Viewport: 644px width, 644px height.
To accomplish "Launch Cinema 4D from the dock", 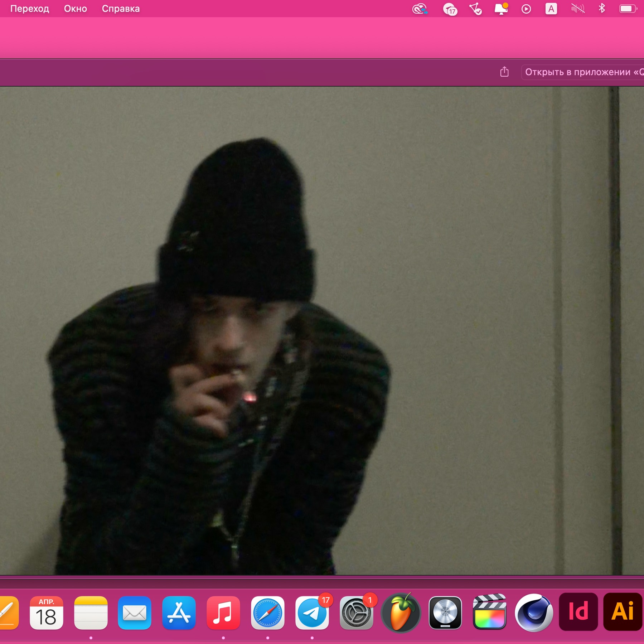I will 534,612.
